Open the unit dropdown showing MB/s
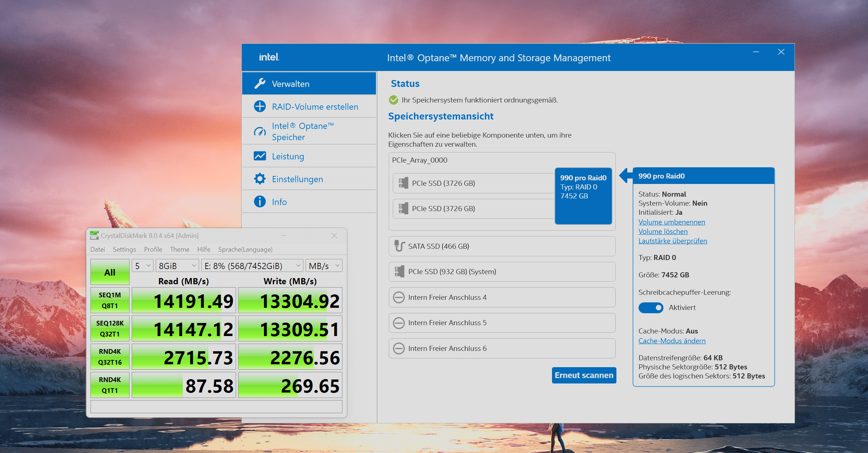The width and height of the screenshot is (868, 453). (x=324, y=266)
